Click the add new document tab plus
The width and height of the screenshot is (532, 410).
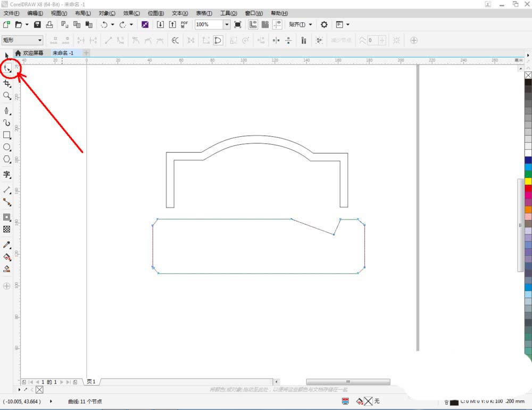[x=86, y=53]
